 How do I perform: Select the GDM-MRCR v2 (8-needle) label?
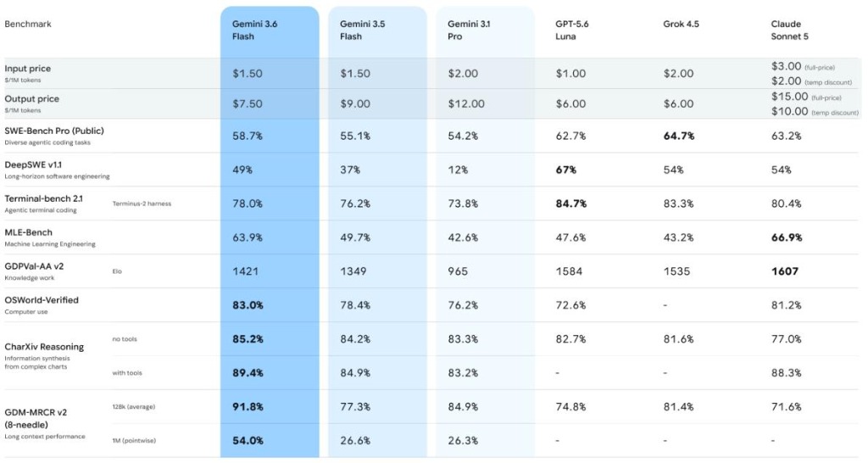(36, 418)
